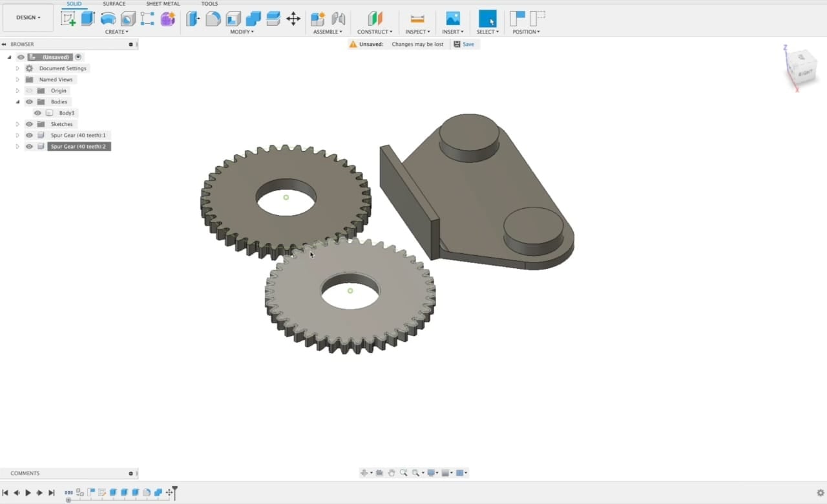Select the Shell tool
Image resolution: width=827 pixels, height=504 pixels.
tap(233, 19)
